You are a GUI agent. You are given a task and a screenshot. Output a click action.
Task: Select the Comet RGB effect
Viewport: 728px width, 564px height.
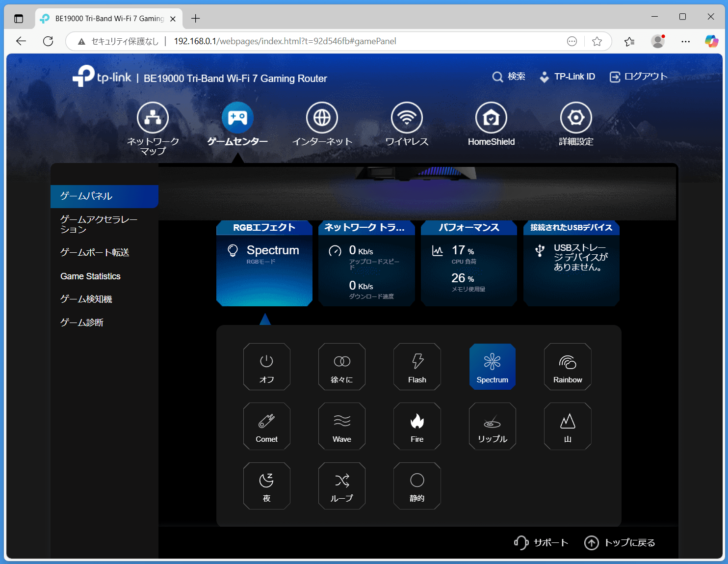tap(266, 426)
